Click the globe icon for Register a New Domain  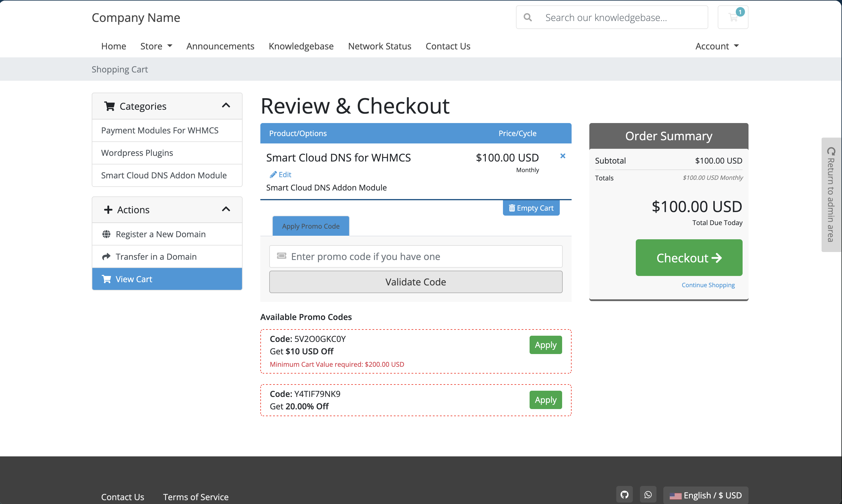[x=106, y=234]
